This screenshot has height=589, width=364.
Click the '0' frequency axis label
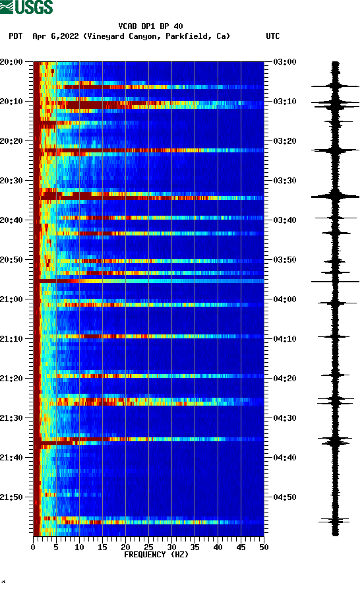33,547
